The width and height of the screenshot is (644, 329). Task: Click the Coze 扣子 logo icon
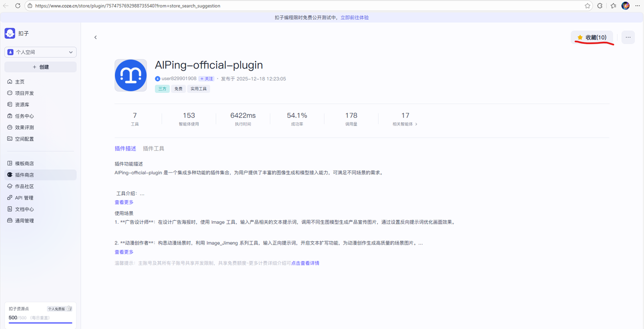click(x=10, y=33)
